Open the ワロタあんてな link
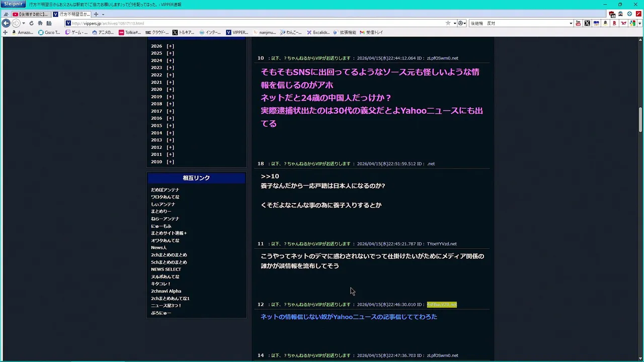 pos(165,197)
